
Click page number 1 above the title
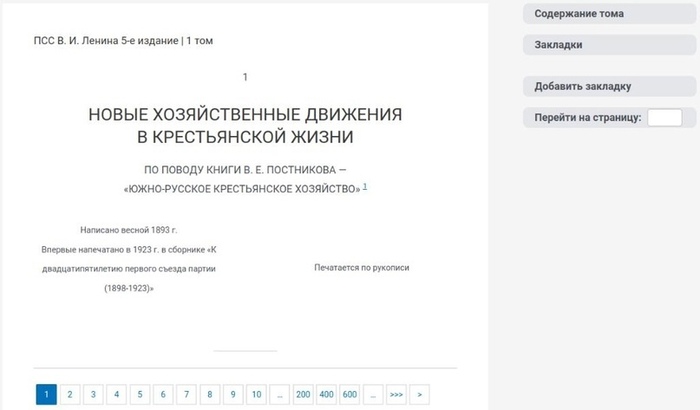(245, 77)
